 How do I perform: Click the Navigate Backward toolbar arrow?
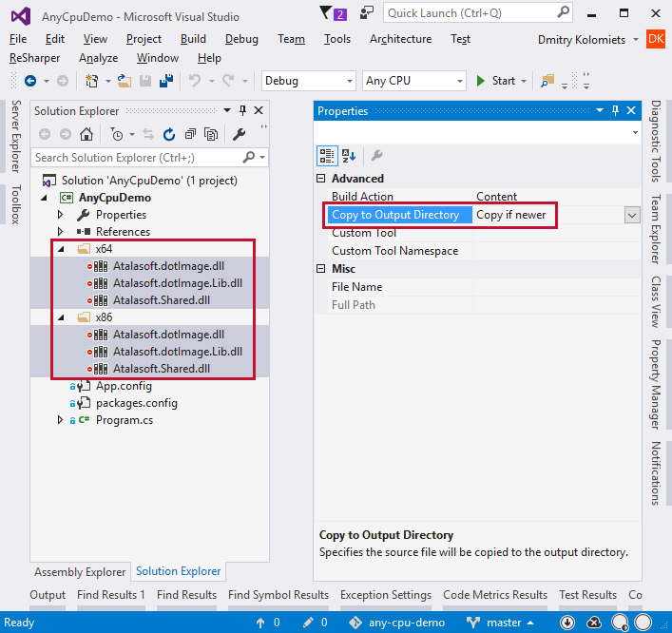30,81
